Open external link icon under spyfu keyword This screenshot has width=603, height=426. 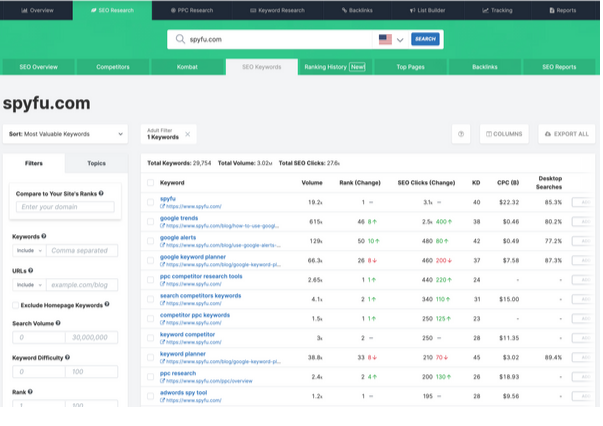[x=162, y=206]
